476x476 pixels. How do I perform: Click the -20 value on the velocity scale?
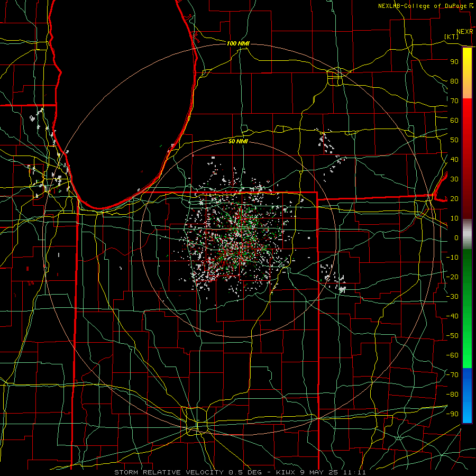point(452,277)
